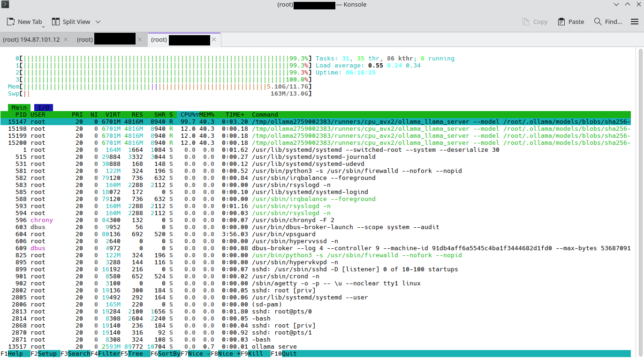Select the ollama serve row PID 13517
Viewport: 644px width, 358px height.
coord(316,347)
